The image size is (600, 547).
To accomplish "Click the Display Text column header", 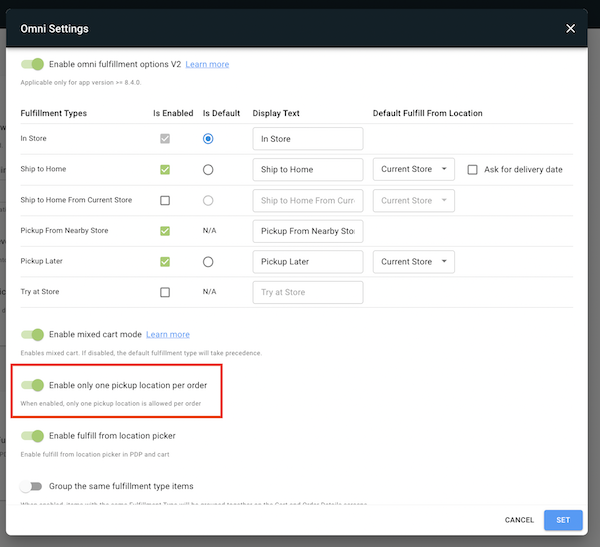I will [276, 113].
